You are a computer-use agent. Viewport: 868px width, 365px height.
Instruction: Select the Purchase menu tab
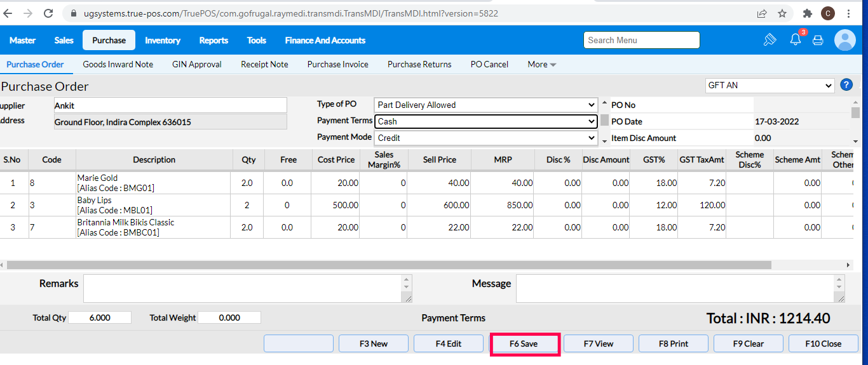click(x=109, y=40)
